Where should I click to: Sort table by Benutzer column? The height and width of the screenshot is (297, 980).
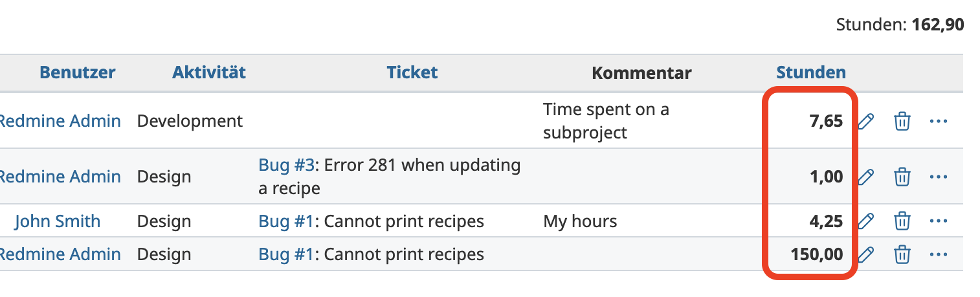tap(77, 72)
